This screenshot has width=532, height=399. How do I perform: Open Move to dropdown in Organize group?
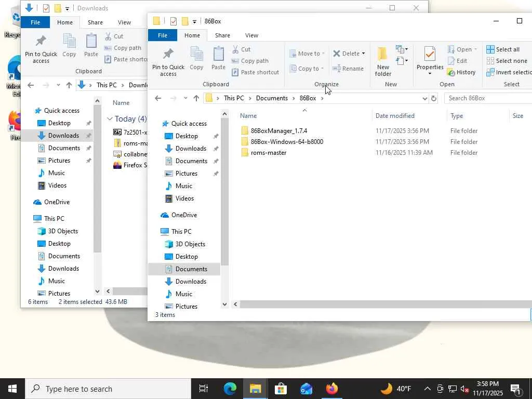[x=307, y=54]
